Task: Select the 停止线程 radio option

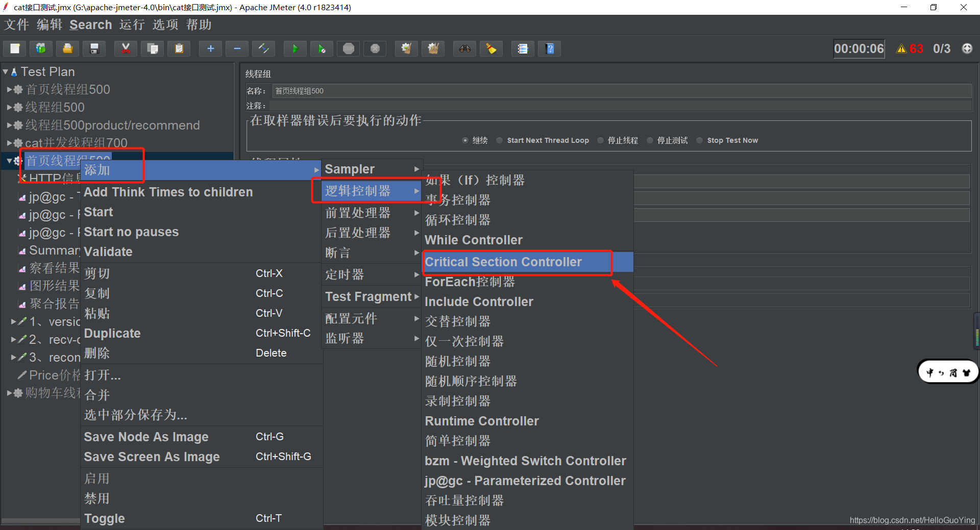Action: pyautogui.click(x=600, y=140)
